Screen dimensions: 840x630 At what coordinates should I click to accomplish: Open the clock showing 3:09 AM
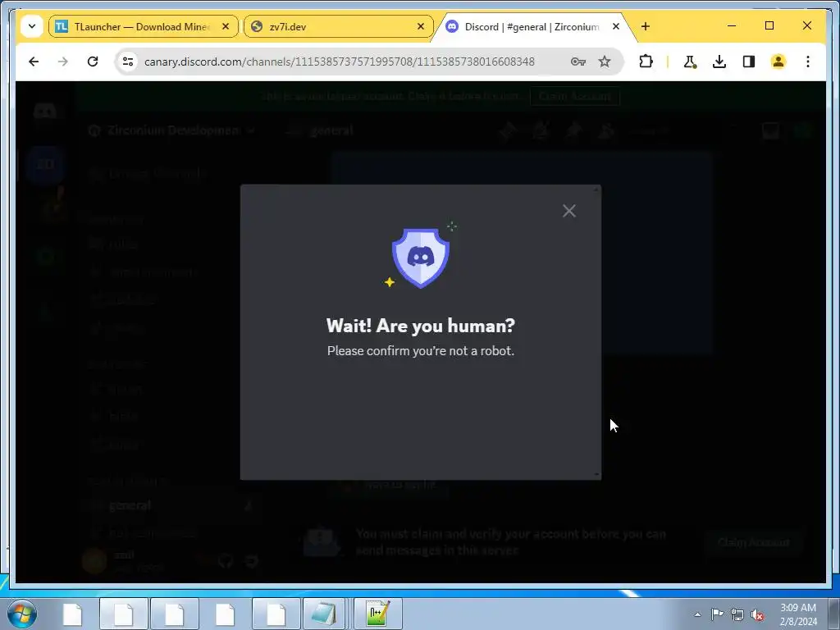pyautogui.click(x=798, y=614)
